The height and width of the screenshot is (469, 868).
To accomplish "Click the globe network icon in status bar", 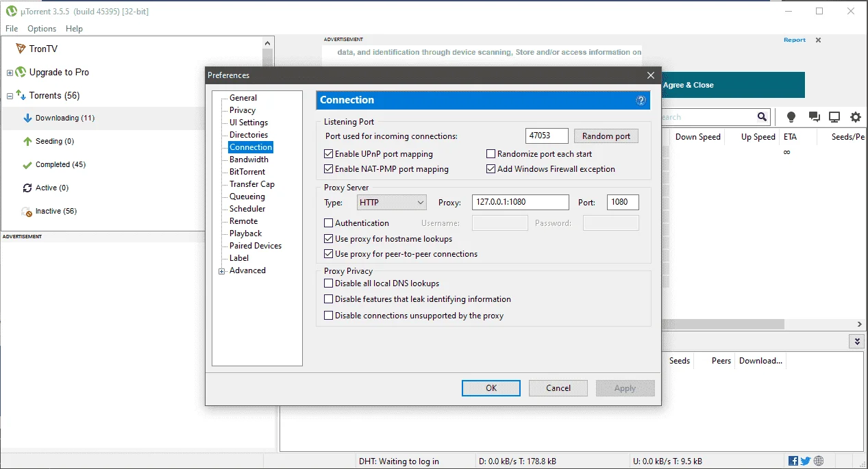I will click(x=819, y=461).
